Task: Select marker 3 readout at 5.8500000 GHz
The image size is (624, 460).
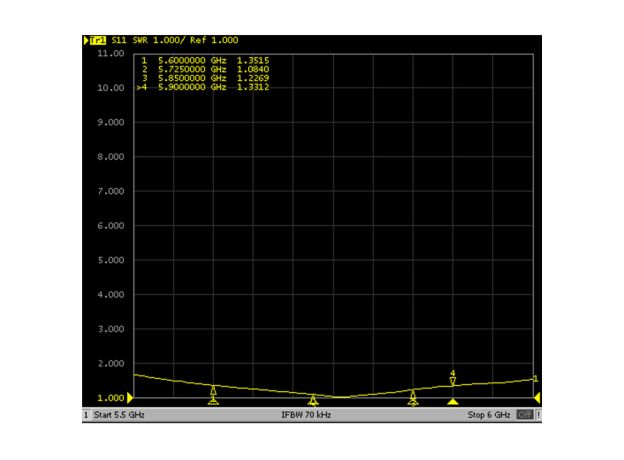Action: 205,78
